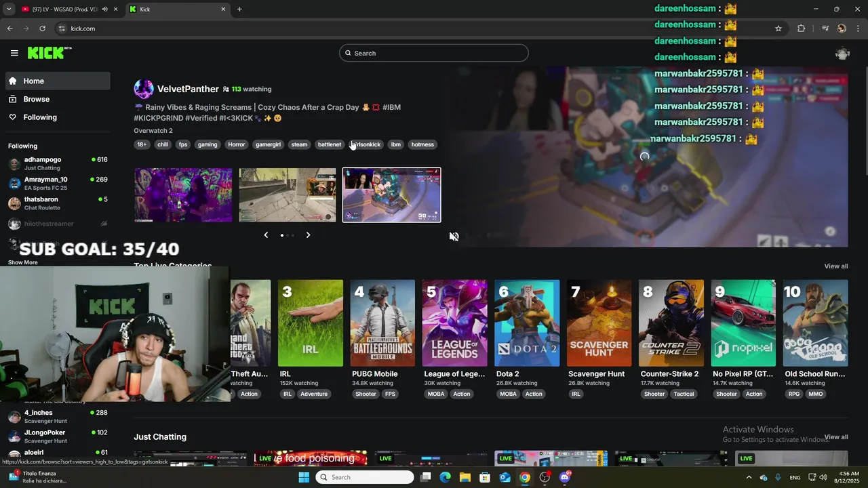Open Home in the sidebar
This screenshot has height=488, width=868.
58,81
